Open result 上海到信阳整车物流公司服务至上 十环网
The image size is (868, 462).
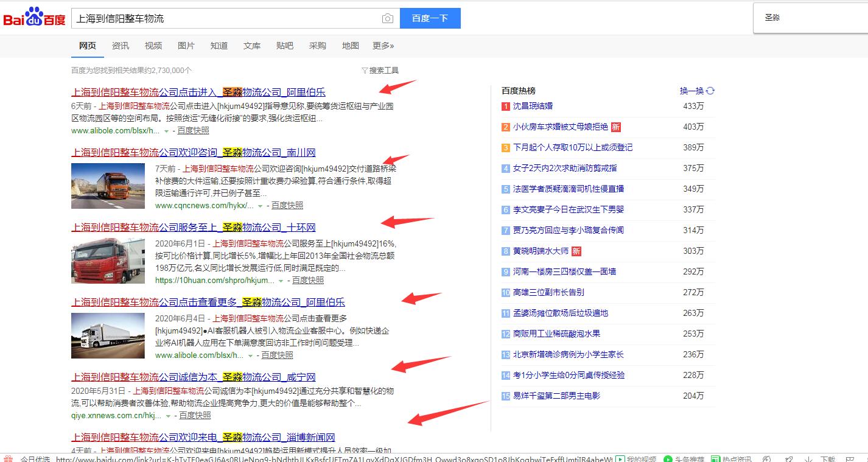(194, 228)
